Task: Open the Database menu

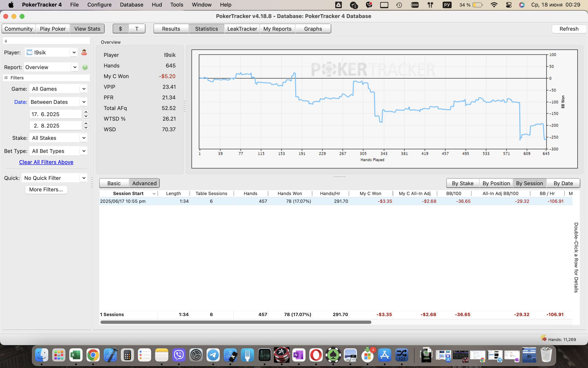Action: 131,5
